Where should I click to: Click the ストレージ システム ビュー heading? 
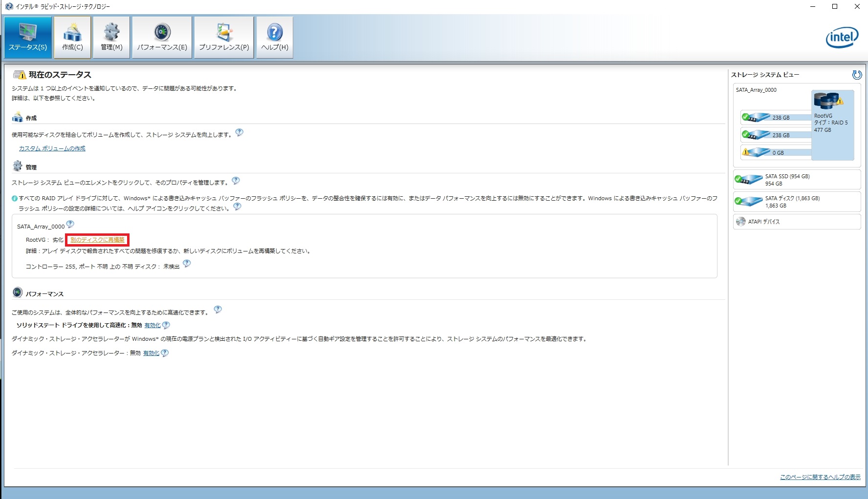tap(765, 75)
